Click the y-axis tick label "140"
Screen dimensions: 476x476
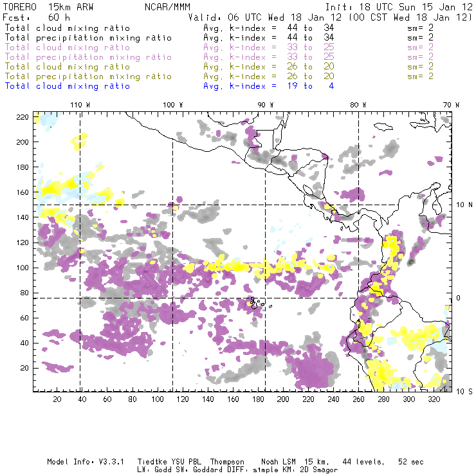tap(23, 217)
